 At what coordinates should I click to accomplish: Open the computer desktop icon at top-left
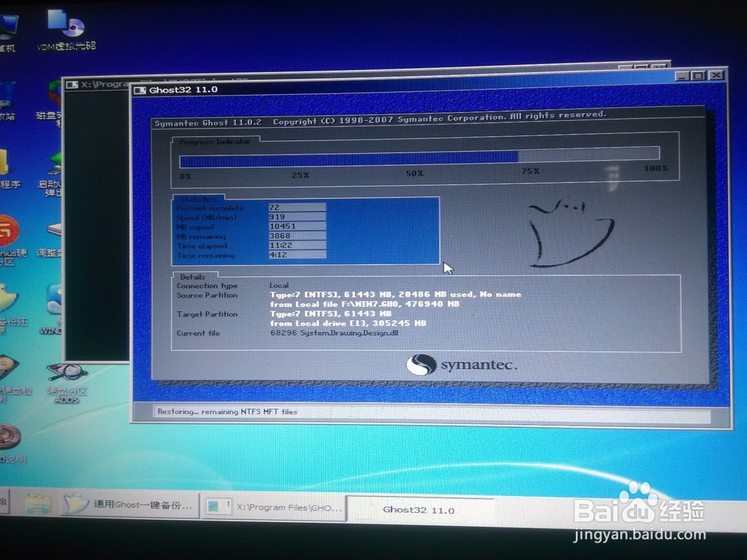[7, 34]
